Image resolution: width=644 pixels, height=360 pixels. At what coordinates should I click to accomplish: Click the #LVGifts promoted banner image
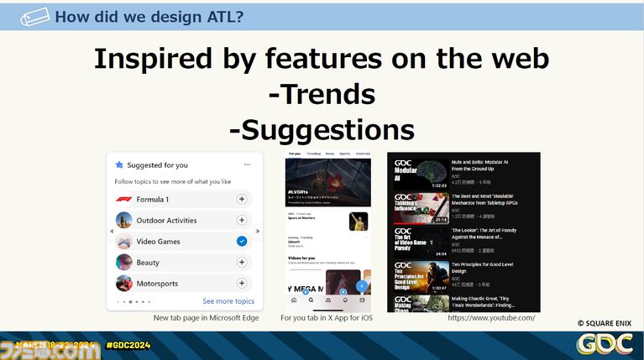(327, 180)
